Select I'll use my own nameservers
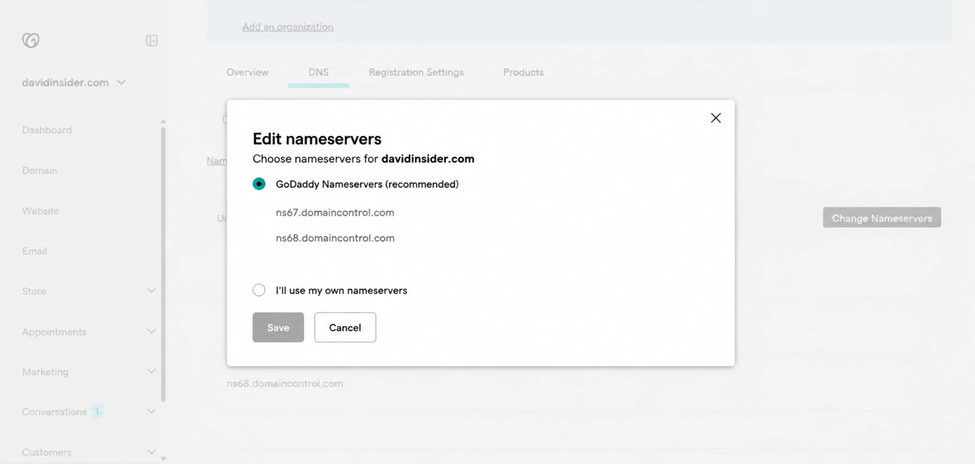Viewport: 975px width, 464px height. [259, 290]
